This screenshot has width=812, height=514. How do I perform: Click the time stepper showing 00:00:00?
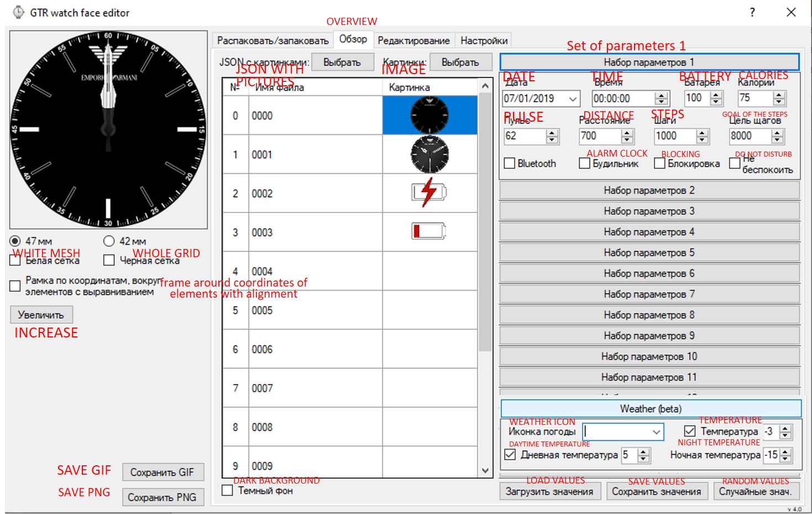(x=661, y=99)
